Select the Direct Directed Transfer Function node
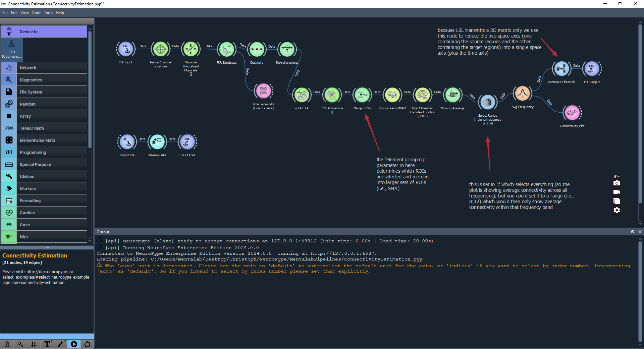 [422, 95]
